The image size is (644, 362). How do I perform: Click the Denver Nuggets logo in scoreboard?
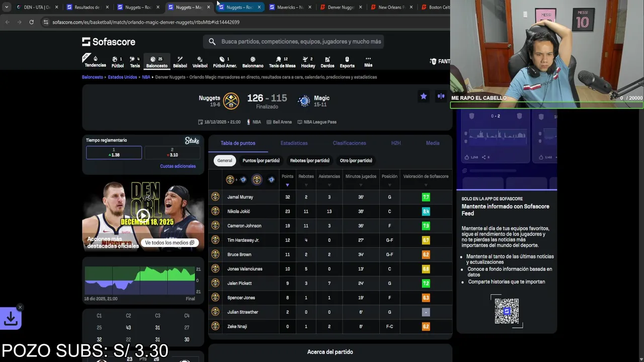coord(231,101)
